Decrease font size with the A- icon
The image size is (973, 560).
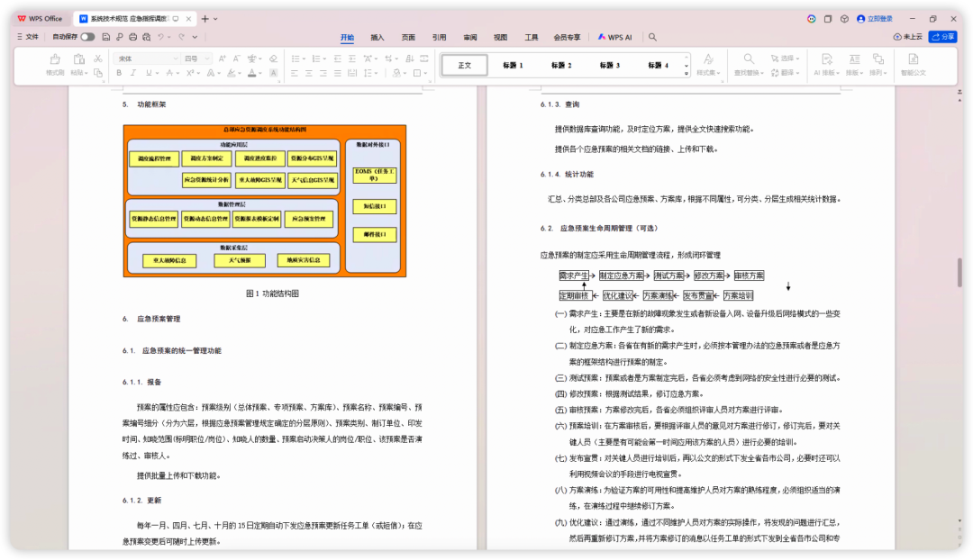pyautogui.click(x=236, y=59)
